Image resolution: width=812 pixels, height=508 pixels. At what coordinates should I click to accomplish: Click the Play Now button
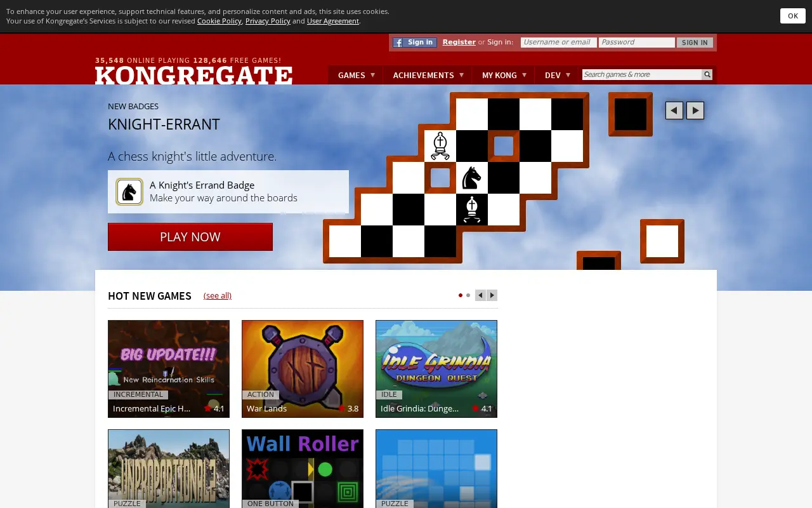[x=190, y=237]
